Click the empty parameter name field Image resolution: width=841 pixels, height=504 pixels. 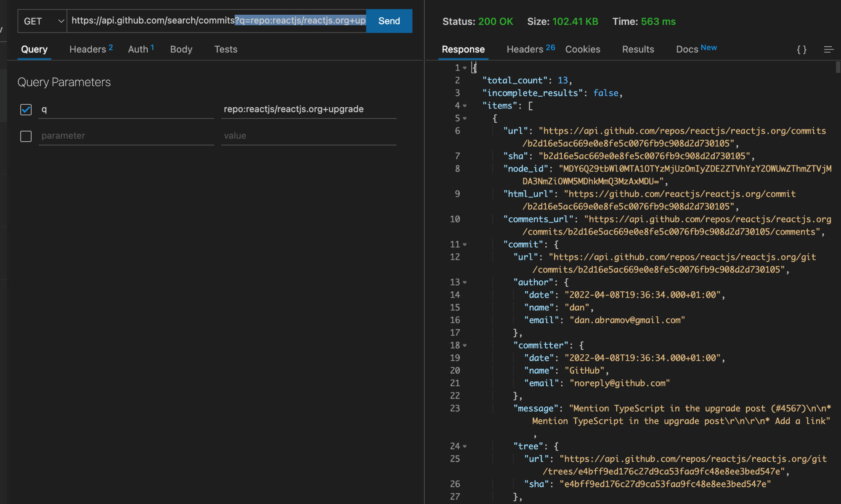point(126,136)
